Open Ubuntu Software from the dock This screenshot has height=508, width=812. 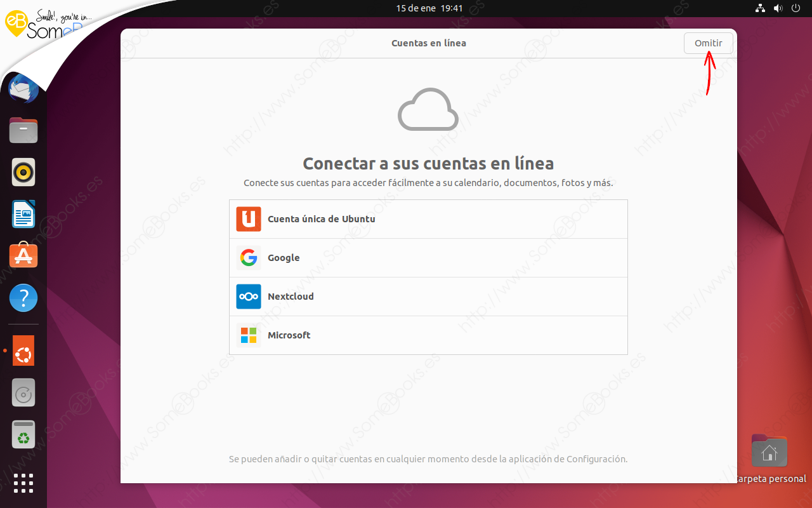click(23, 255)
